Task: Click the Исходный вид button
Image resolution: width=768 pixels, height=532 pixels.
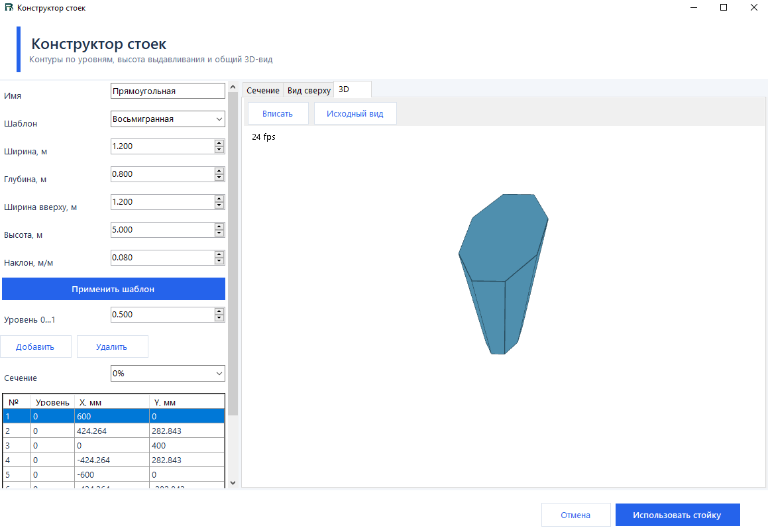Action: point(355,114)
